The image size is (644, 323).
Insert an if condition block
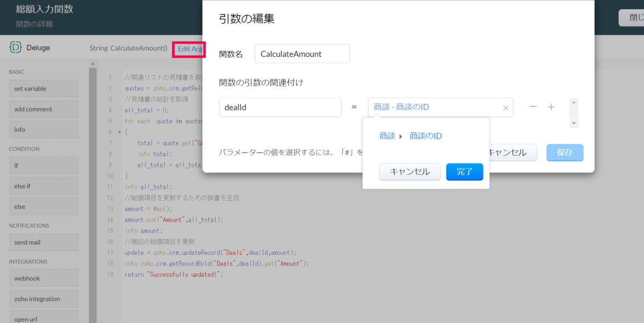(43, 165)
